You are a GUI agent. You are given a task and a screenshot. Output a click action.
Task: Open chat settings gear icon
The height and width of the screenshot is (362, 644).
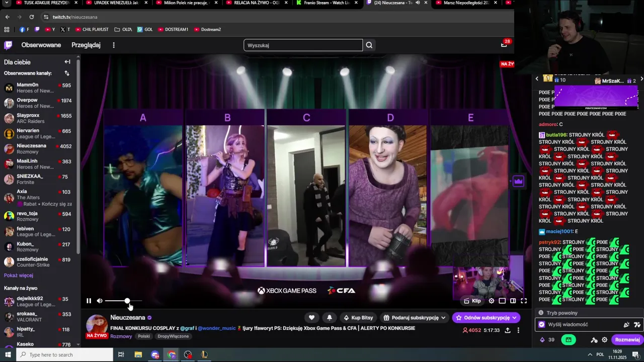click(x=605, y=340)
